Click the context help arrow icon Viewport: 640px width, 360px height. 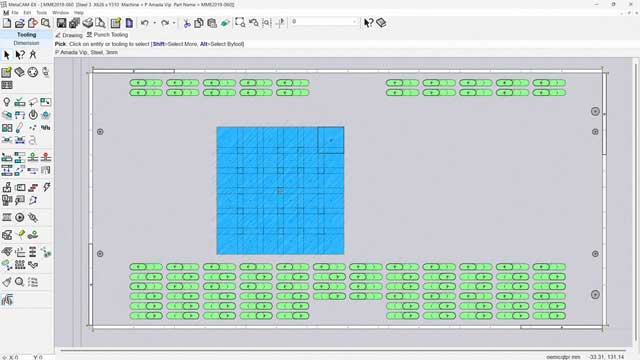368,23
